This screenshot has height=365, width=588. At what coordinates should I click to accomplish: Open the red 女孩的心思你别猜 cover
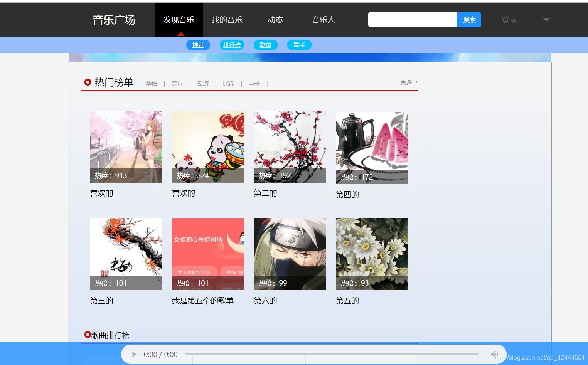(x=208, y=254)
